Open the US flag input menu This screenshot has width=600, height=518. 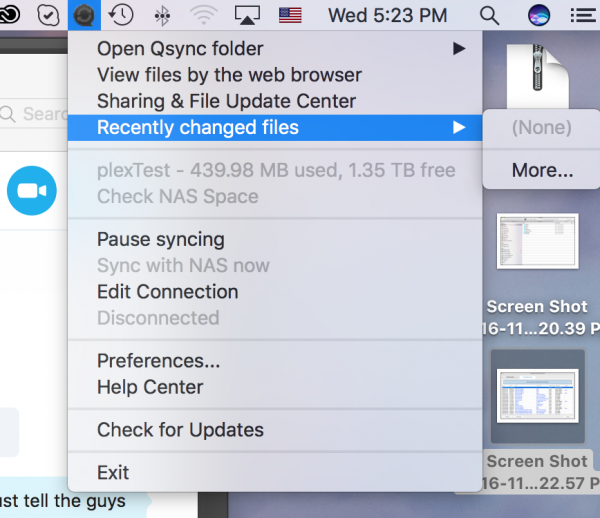click(x=290, y=16)
